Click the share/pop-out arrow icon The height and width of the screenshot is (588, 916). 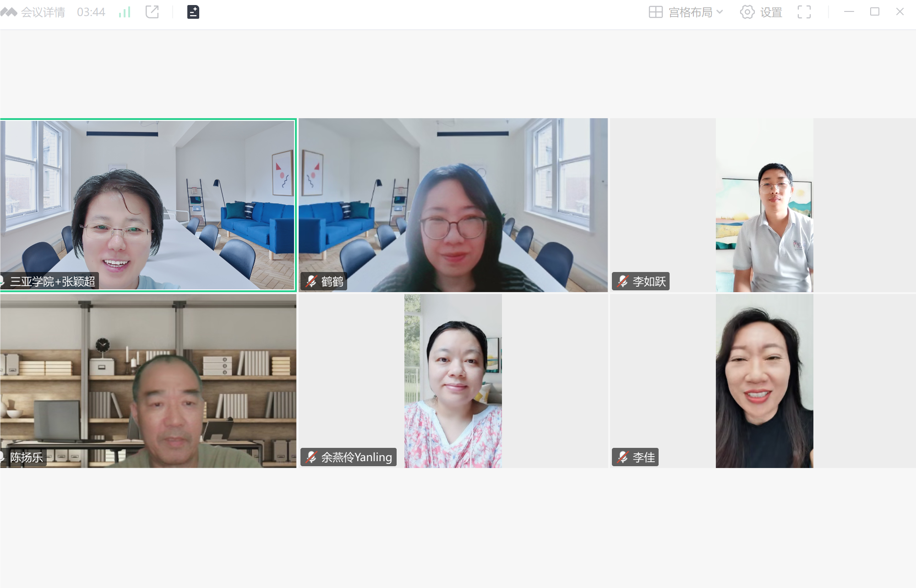pos(152,12)
